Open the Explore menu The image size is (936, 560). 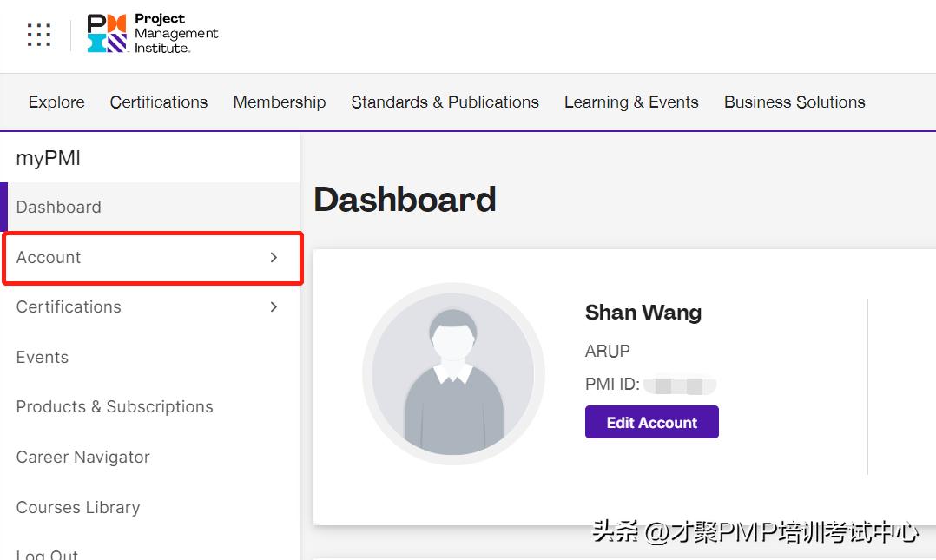click(x=56, y=102)
